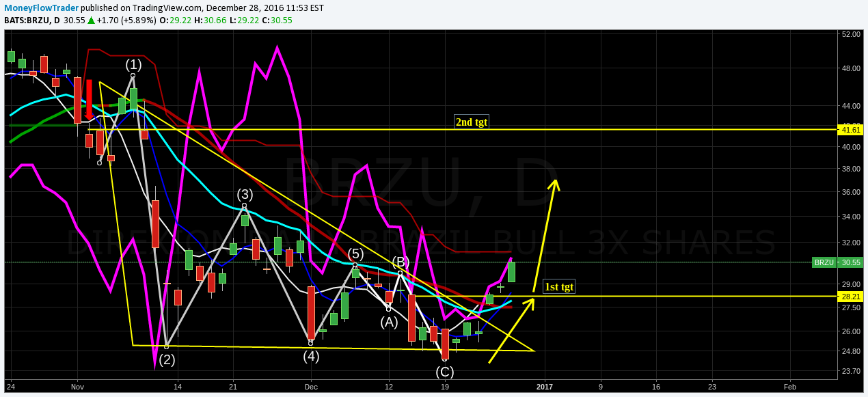Select the corrective wave label (A)
This screenshot has height=397, width=868.
tap(389, 322)
